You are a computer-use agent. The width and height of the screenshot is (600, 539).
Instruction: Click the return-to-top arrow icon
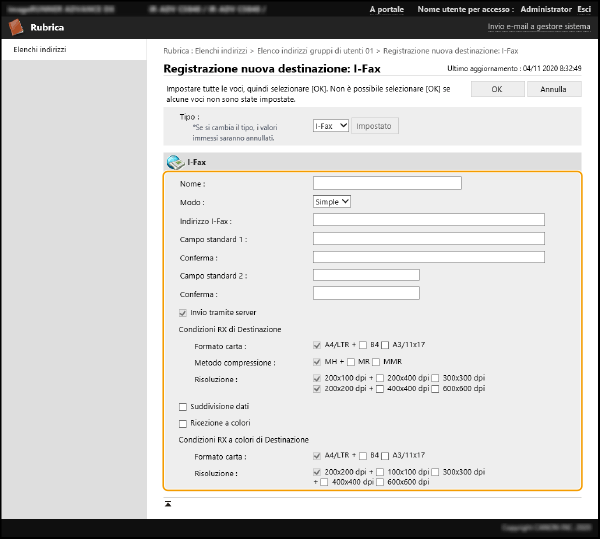[x=168, y=503]
